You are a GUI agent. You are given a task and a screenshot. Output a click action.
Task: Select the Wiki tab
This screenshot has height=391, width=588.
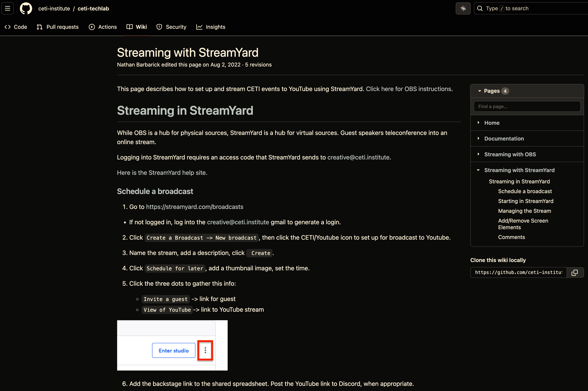pos(137,27)
